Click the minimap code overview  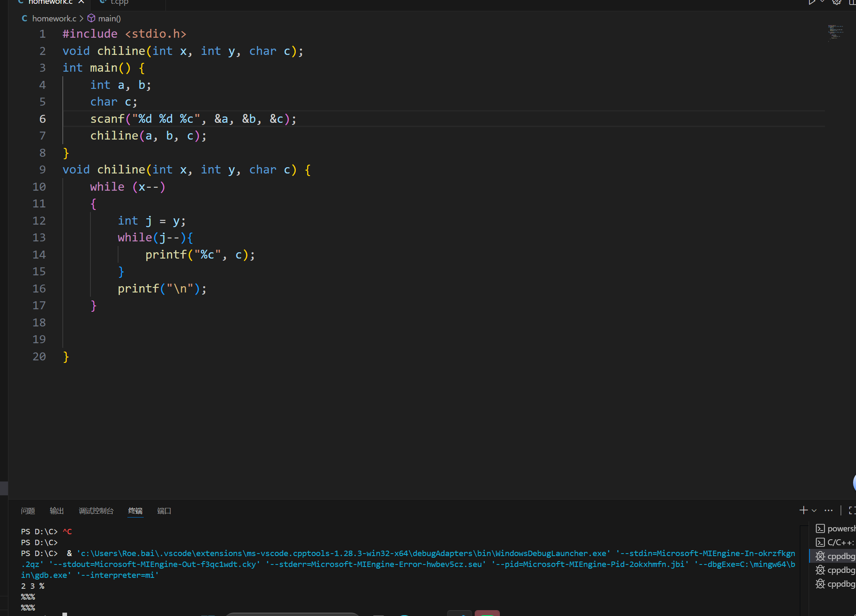(x=835, y=33)
